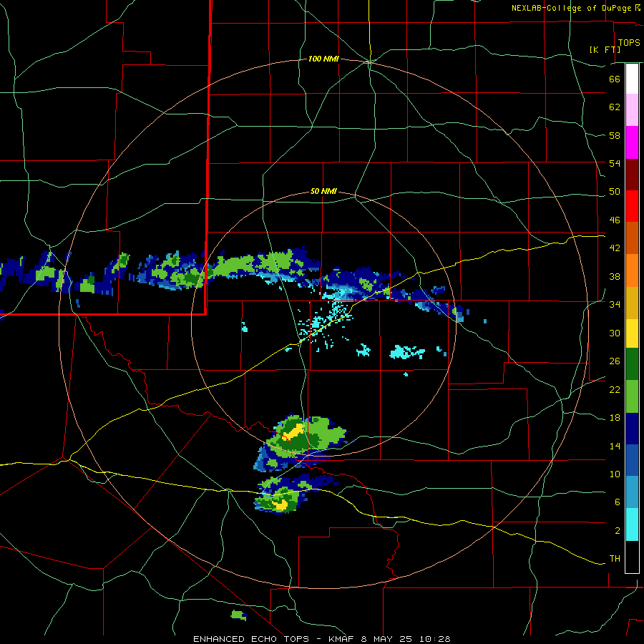The width and height of the screenshot is (644, 644).
Task: Choose the yellow legend swatch
Action: (632, 333)
